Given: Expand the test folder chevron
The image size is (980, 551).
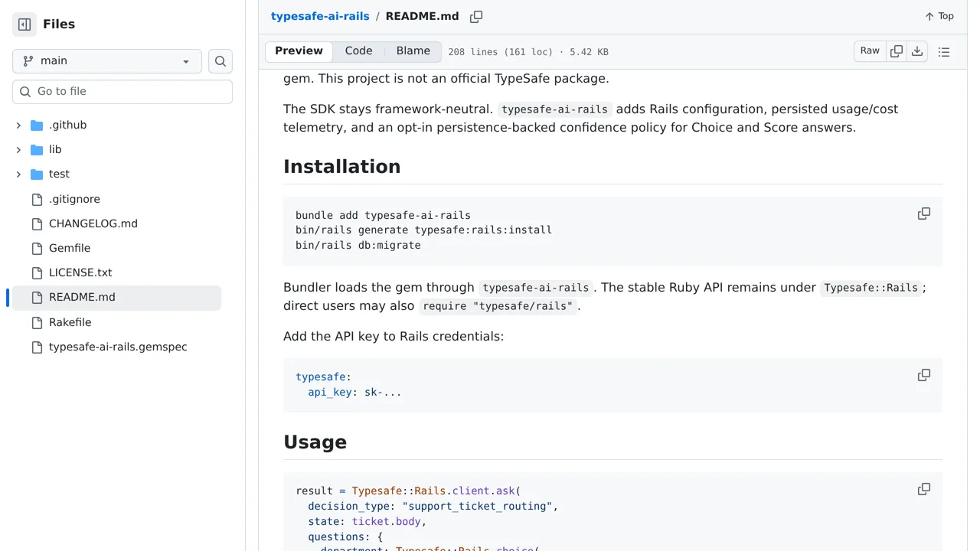Looking at the screenshot, I should [18, 174].
